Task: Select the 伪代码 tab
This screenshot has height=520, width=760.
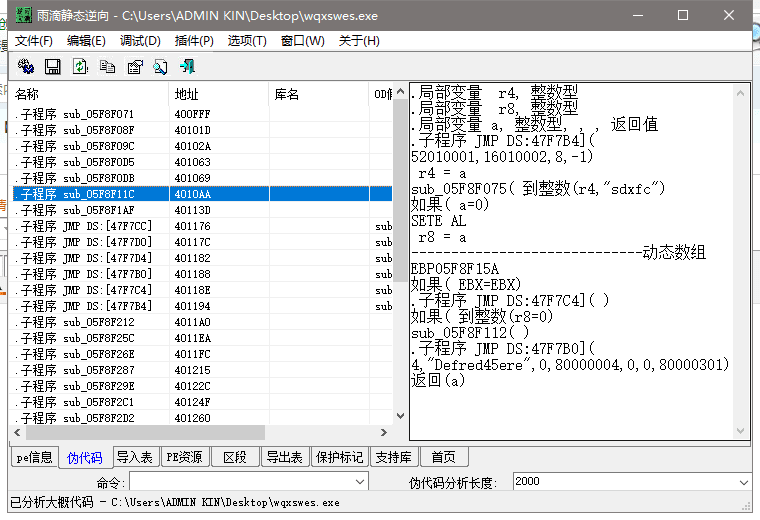Action: [85, 457]
